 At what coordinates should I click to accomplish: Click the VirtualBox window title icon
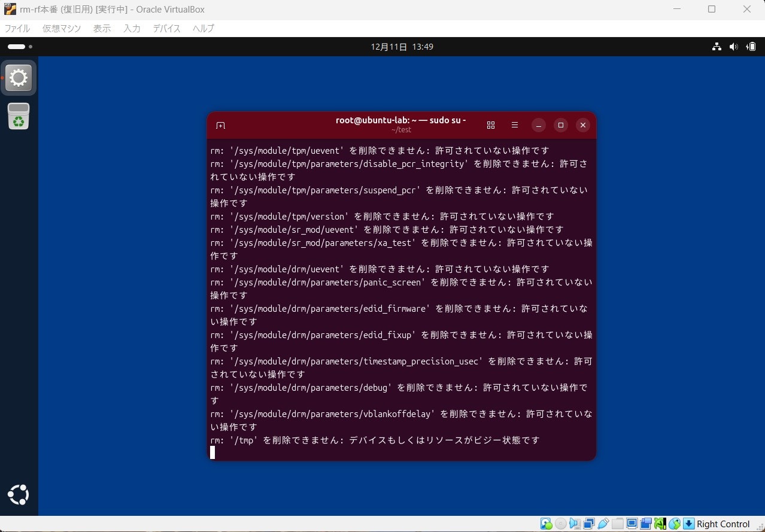coord(10,9)
